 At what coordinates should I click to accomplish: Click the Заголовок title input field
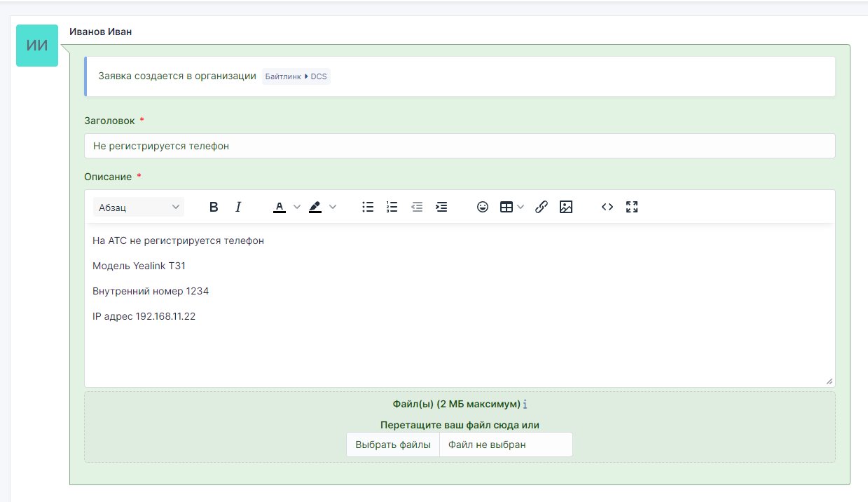point(460,146)
